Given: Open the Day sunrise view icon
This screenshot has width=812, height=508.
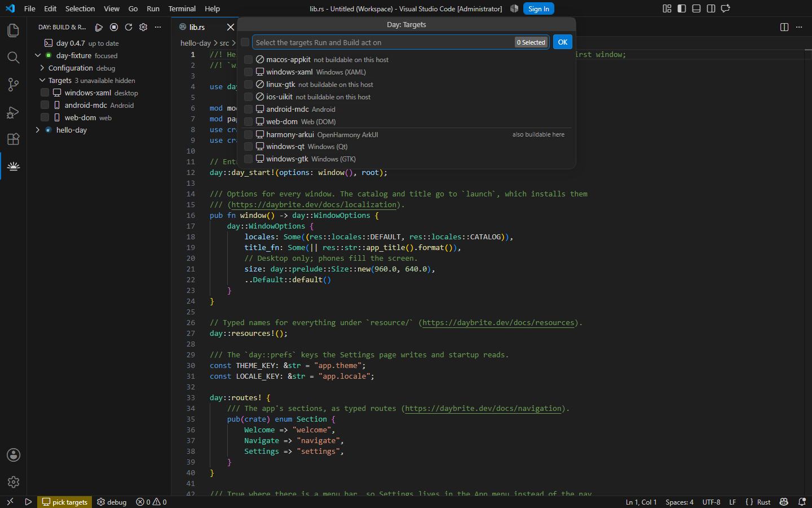Looking at the screenshot, I should [14, 166].
